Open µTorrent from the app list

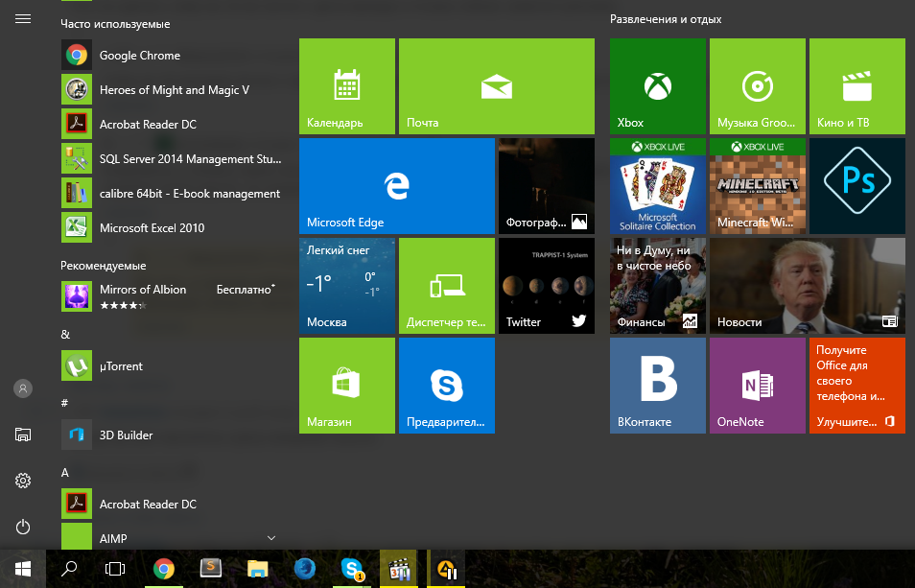coord(121,366)
